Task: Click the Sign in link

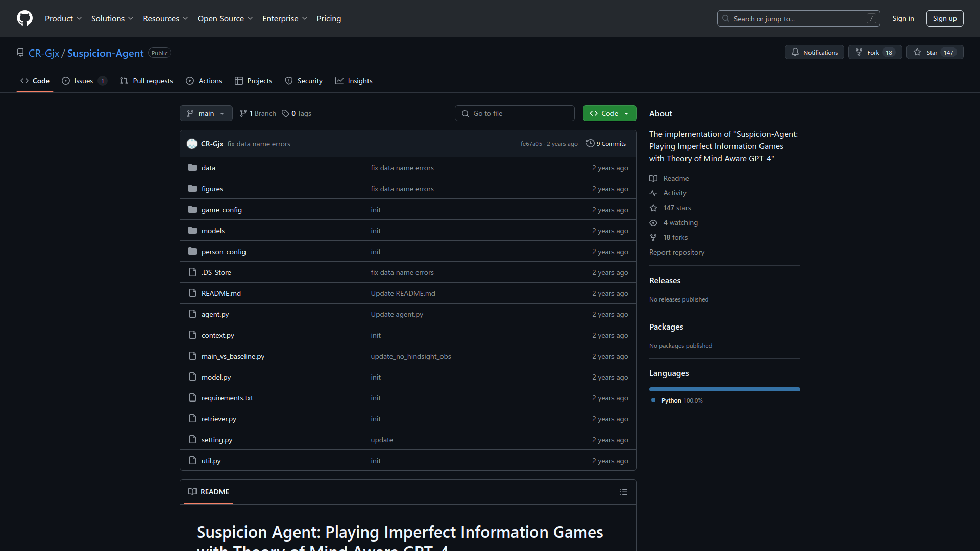Action: pyautogui.click(x=903, y=18)
